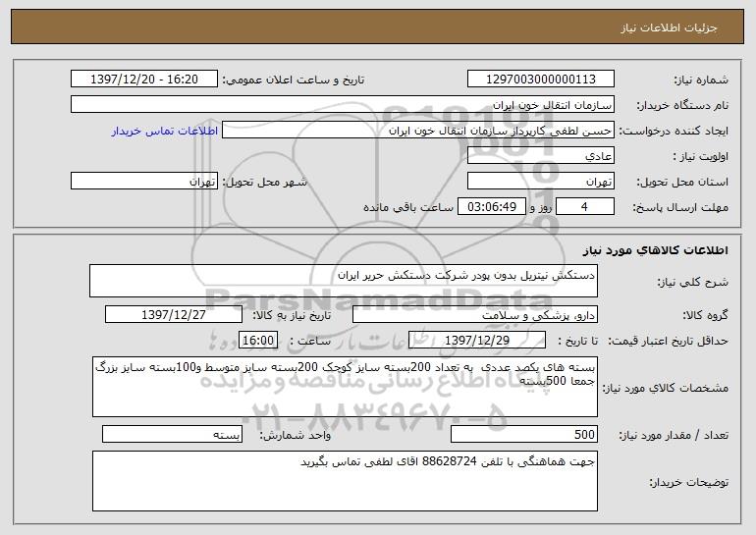Click the quantity field showing 500
This screenshot has width=756, height=535.
pos(524,434)
